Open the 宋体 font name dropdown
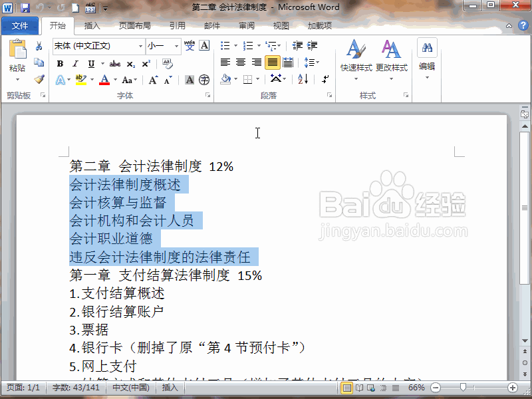This screenshot has width=532, height=399. [x=141, y=46]
